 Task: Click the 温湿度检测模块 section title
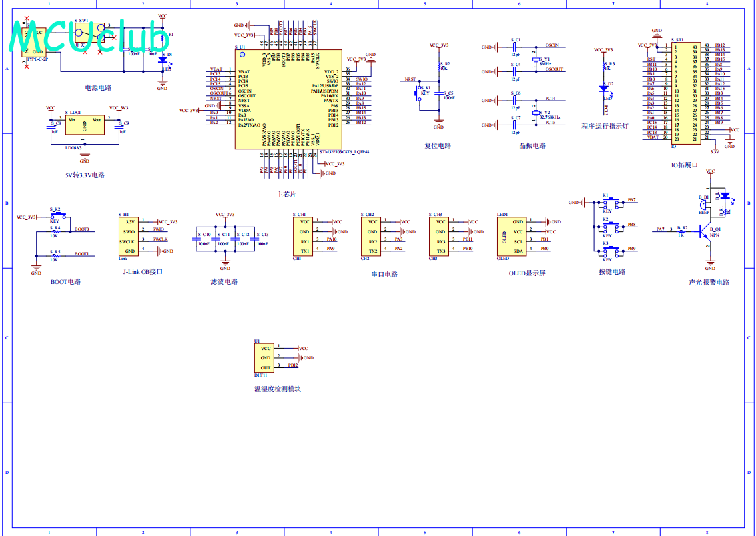[x=278, y=389]
